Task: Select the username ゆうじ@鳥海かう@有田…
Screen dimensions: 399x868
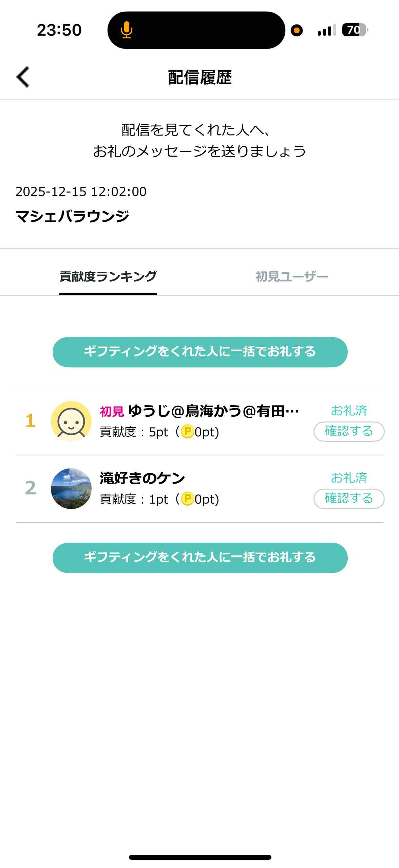Action: click(x=213, y=411)
